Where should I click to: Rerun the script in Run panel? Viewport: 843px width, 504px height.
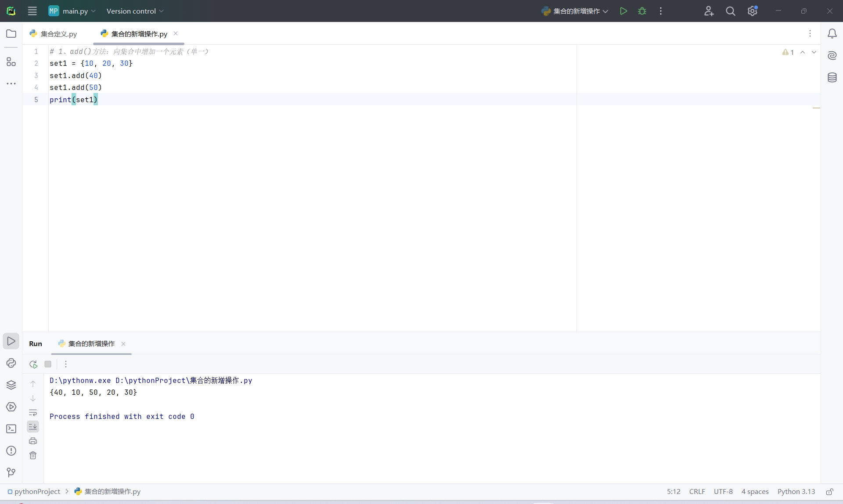(33, 364)
